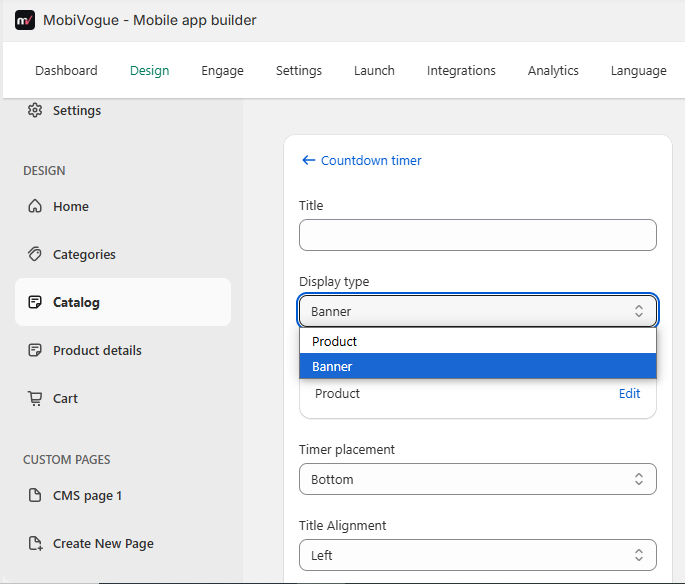The width and height of the screenshot is (685, 584).
Task: Open the Analytics tab
Action: point(553,70)
